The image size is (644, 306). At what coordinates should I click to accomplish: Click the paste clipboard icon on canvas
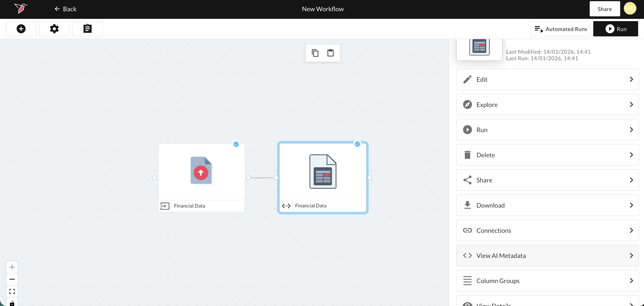(x=331, y=53)
